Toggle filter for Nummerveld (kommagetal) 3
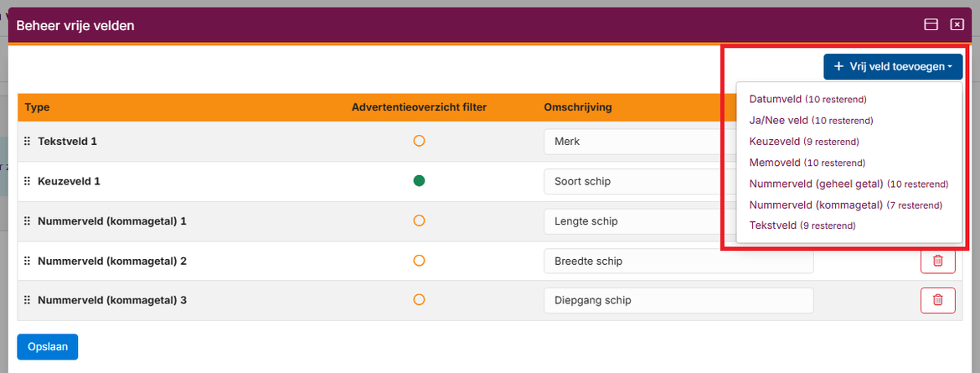This screenshot has height=373, width=980. 419,300
